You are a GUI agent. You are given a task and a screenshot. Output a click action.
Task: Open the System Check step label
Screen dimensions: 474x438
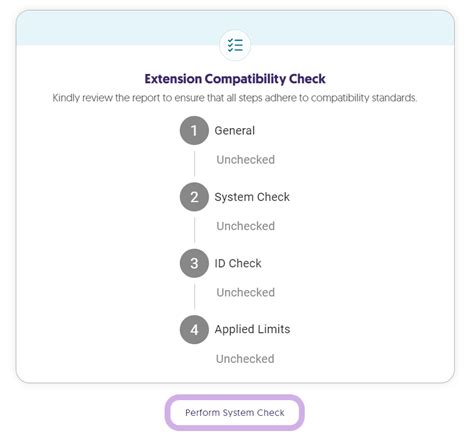[252, 197]
